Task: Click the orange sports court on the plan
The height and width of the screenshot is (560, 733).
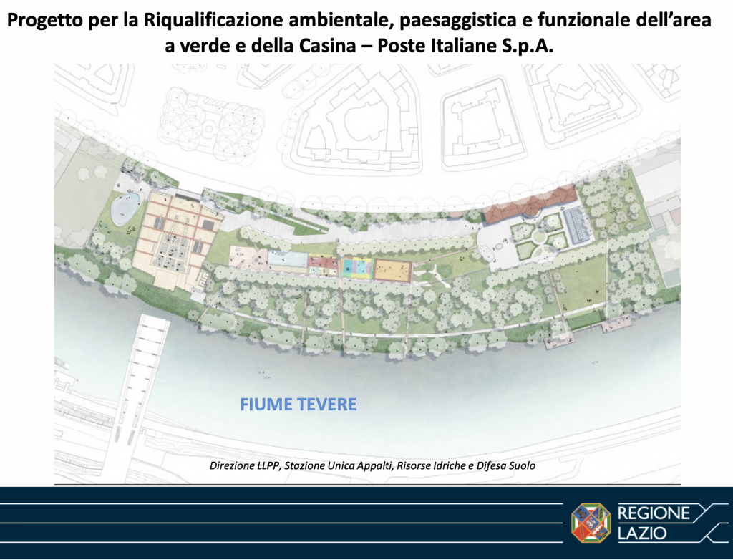Action: 392,271
